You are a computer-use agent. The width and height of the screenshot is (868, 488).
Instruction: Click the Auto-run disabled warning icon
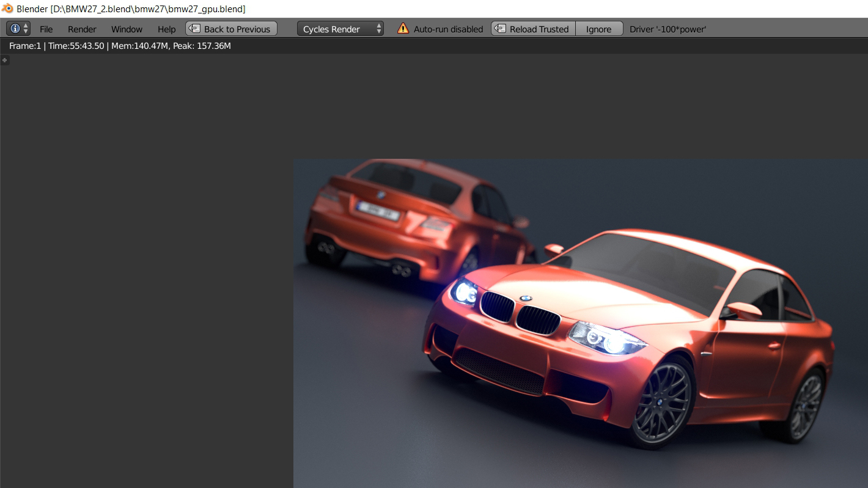[403, 28]
